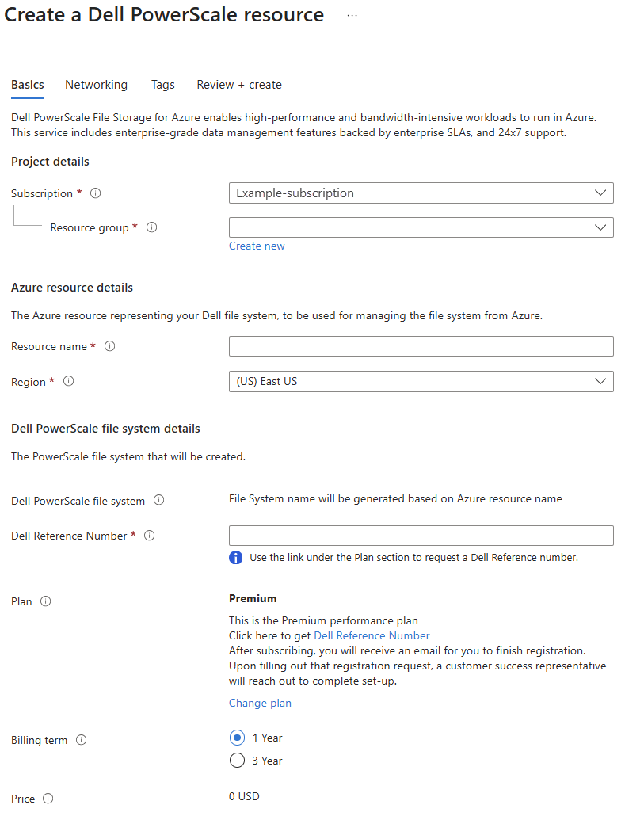Open the info tooltip next to Subscription

pyautogui.click(x=95, y=193)
